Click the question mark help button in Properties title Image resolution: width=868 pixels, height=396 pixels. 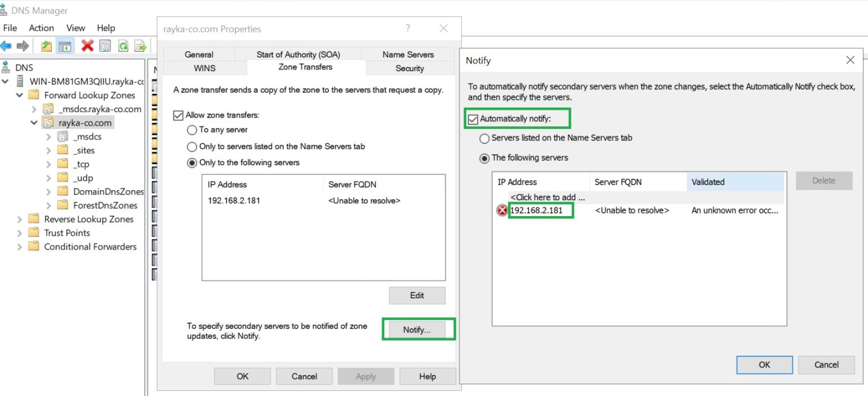point(408,28)
